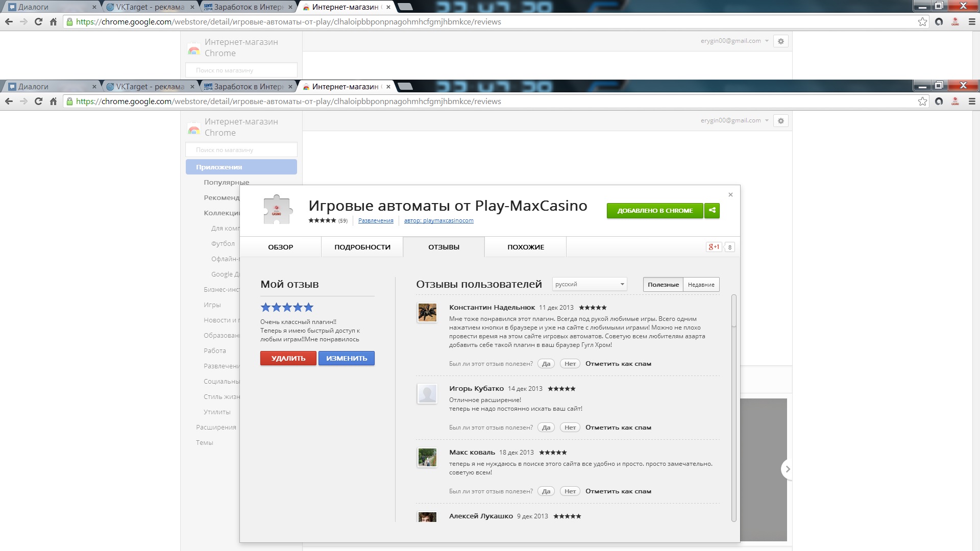Flag Константин Надельнюк's review as spam
This screenshot has height=551, width=980.
(x=618, y=364)
